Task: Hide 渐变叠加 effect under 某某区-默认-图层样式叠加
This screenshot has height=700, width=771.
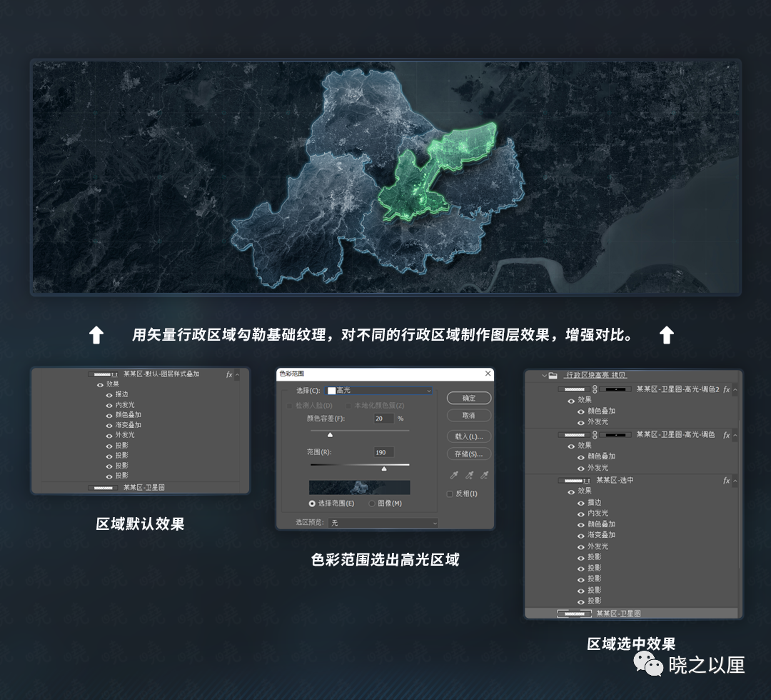Action: (x=109, y=426)
